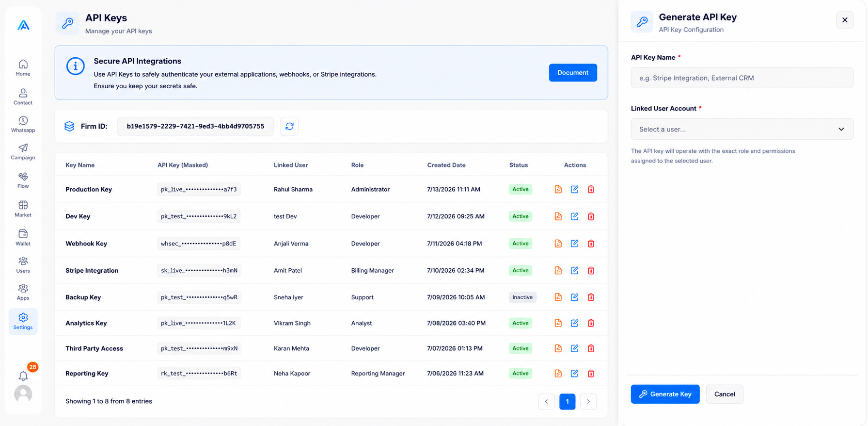Go to next page of entries
Image resolution: width=868 pixels, height=426 pixels.
[x=588, y=401]
